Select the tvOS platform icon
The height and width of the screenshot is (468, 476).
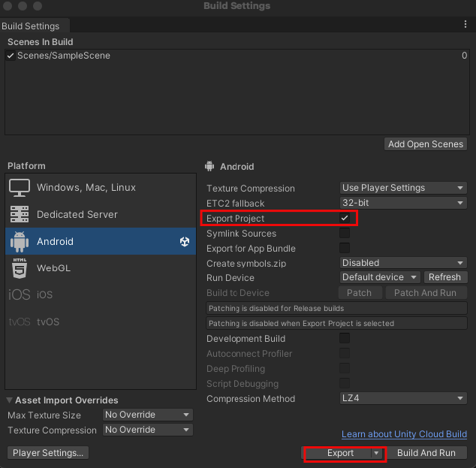[x=20, y=322]
